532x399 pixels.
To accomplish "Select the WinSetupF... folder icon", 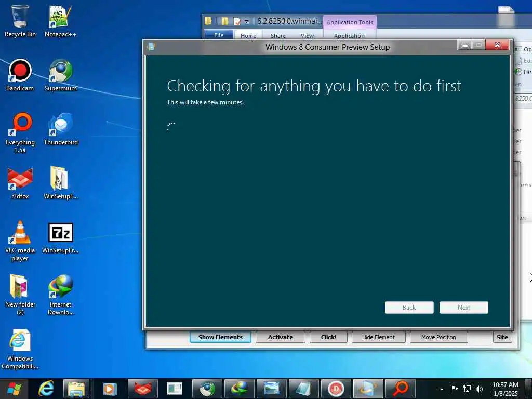I will [x=60, y=183].
